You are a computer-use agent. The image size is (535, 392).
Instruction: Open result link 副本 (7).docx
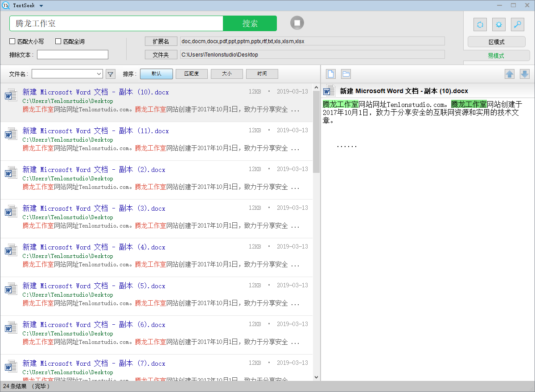94,363
